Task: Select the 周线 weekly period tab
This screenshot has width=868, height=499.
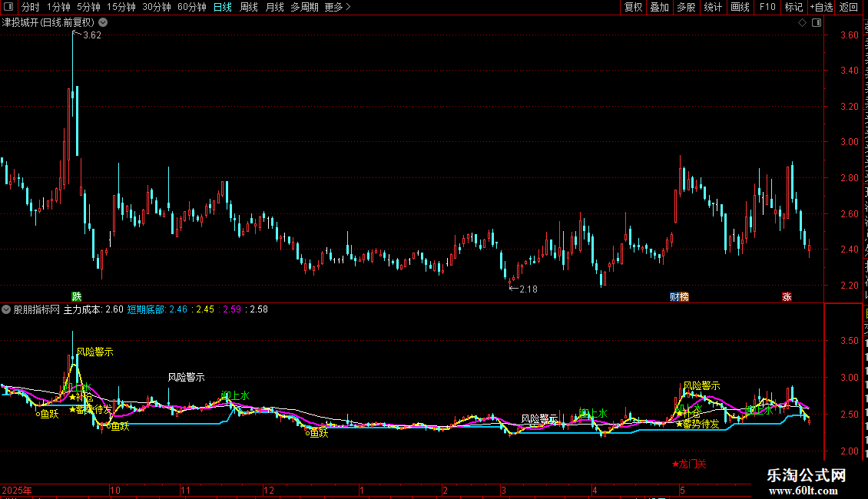Action: coord(249,7)
